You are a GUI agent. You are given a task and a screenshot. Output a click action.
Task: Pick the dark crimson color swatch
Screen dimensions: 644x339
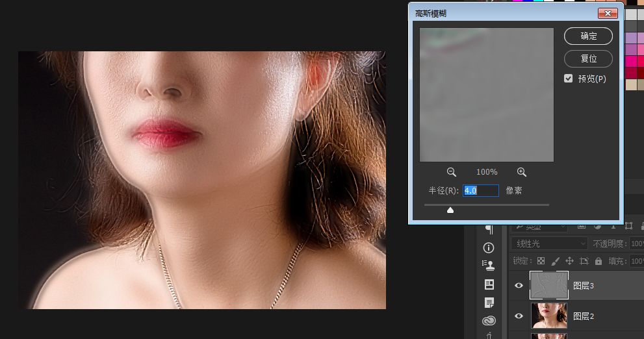point(631,73)
